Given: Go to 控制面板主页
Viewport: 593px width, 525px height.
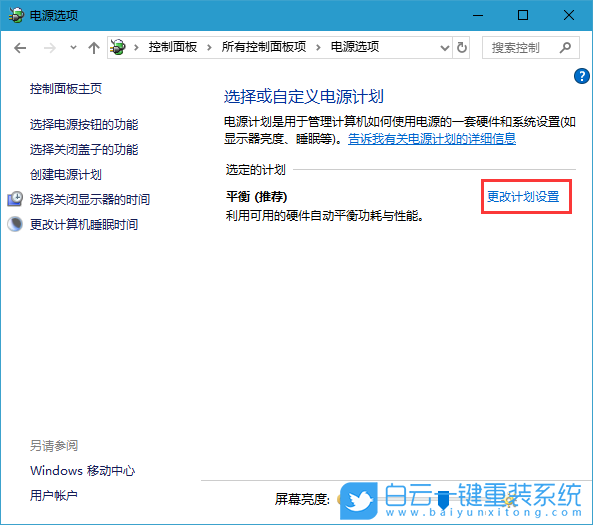Looking at the screenshot, I should pos(66,89).
